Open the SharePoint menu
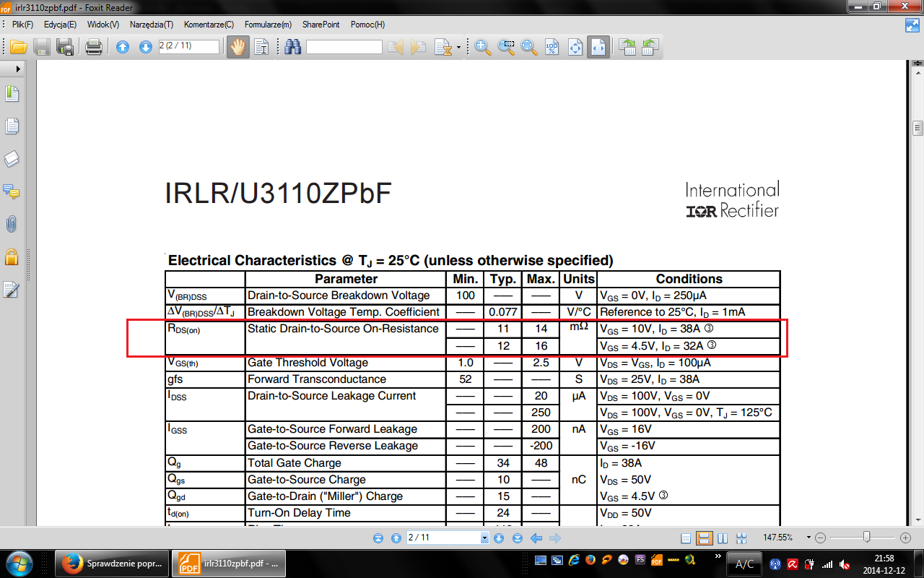The image size is (924, 578). click(x=321, y=25)
